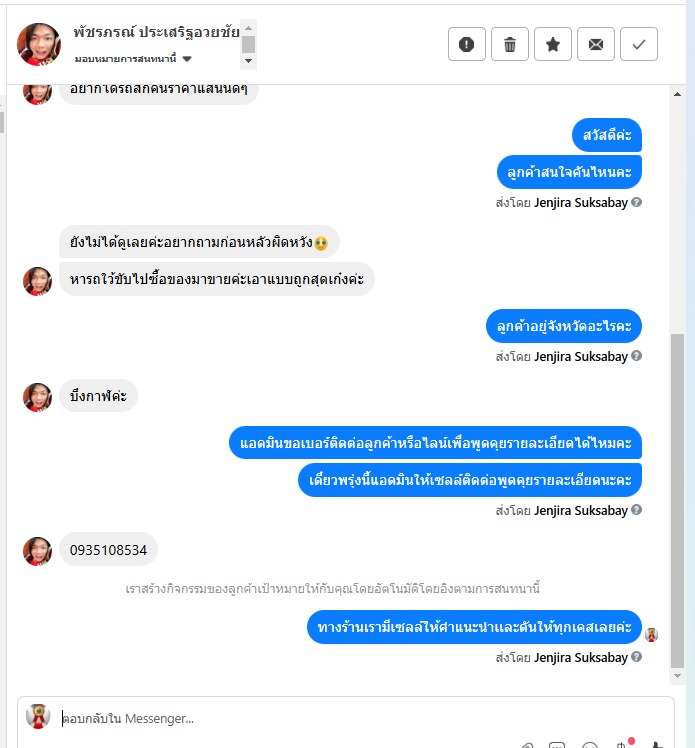Mark conversation as spam with exclamation icon

pyautogui.click(x=467, y=44)
